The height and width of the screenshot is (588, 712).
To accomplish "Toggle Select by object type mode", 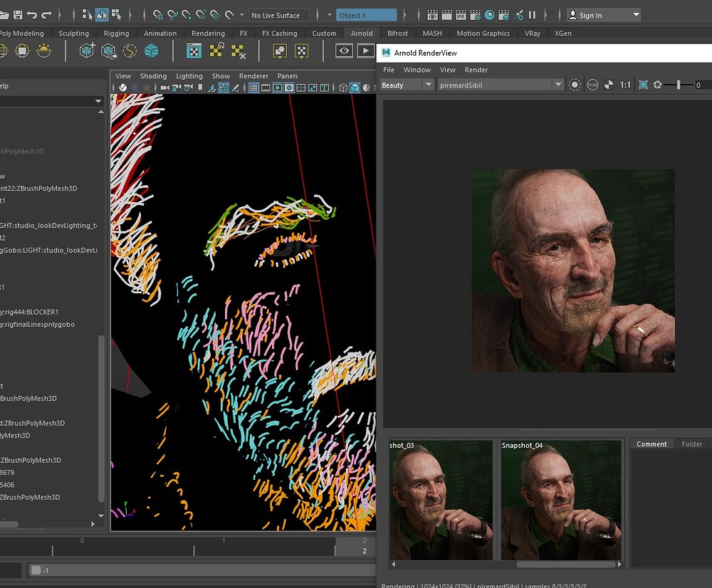I will tap(102, 15).
